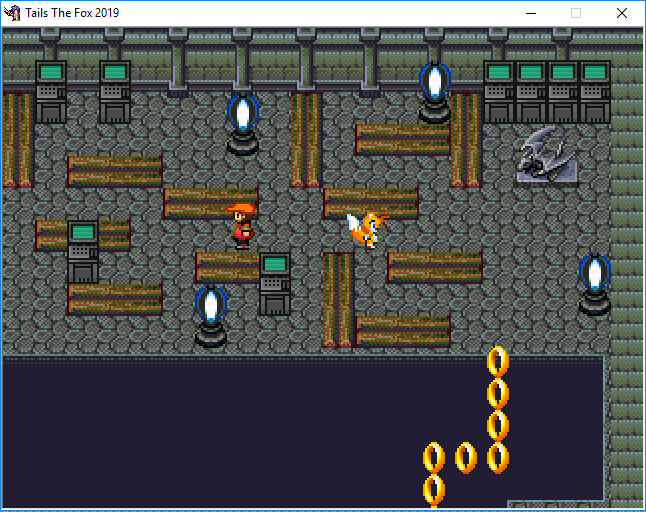Collect the third ring from top in tall column
The width and height of the screenshot is (646, 512).
pos(498,425)
